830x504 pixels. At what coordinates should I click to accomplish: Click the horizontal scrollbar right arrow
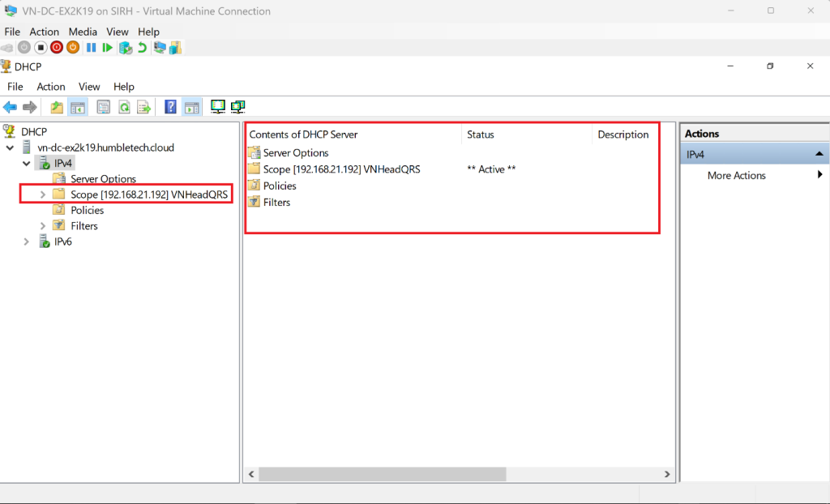667,474
